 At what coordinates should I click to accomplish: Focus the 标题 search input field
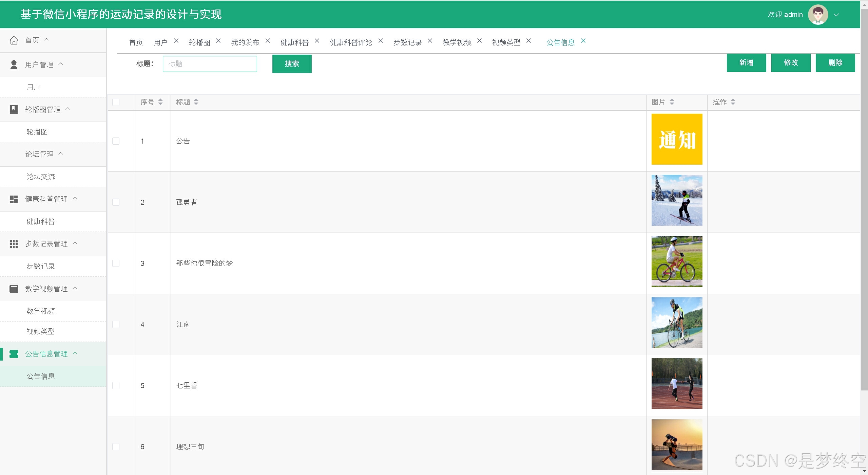click(x=210, y=64)
